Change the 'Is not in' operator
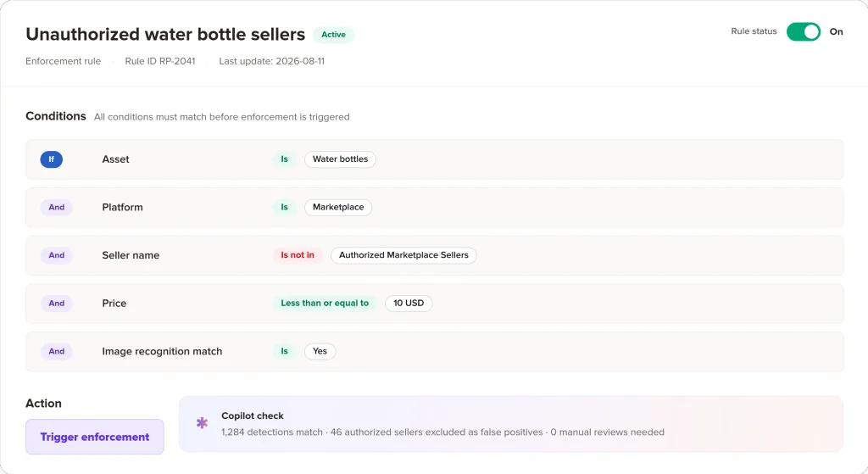Screen dimensions: 868x474 click(x=298, y=255)
